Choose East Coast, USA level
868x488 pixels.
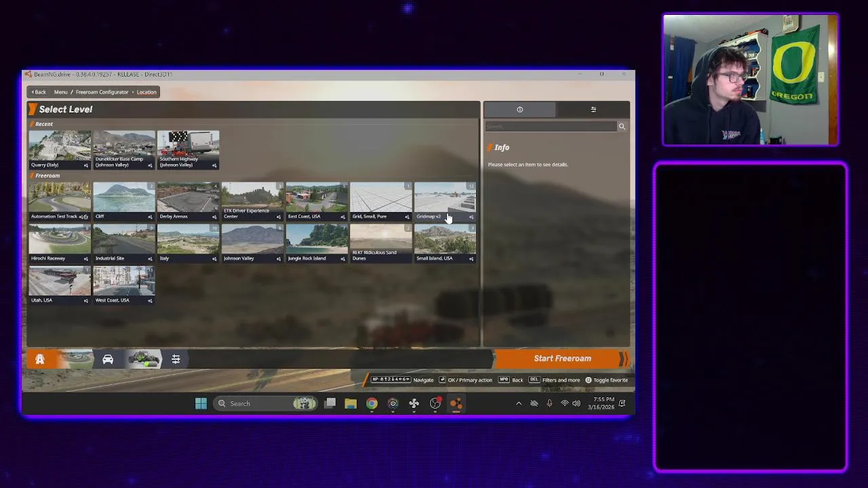tap(317, 201)
